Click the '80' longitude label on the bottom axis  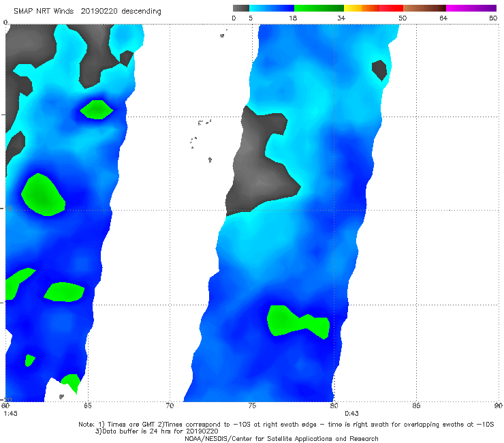334,406
